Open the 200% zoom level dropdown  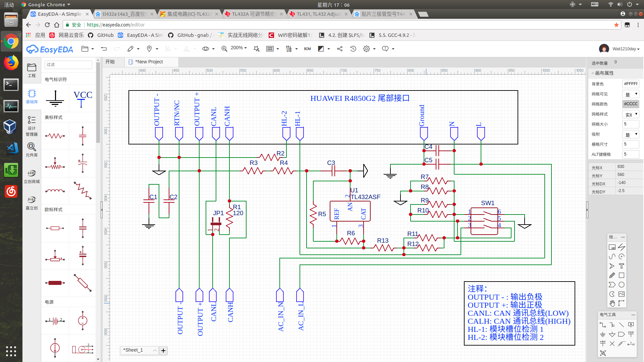[238, 48]
